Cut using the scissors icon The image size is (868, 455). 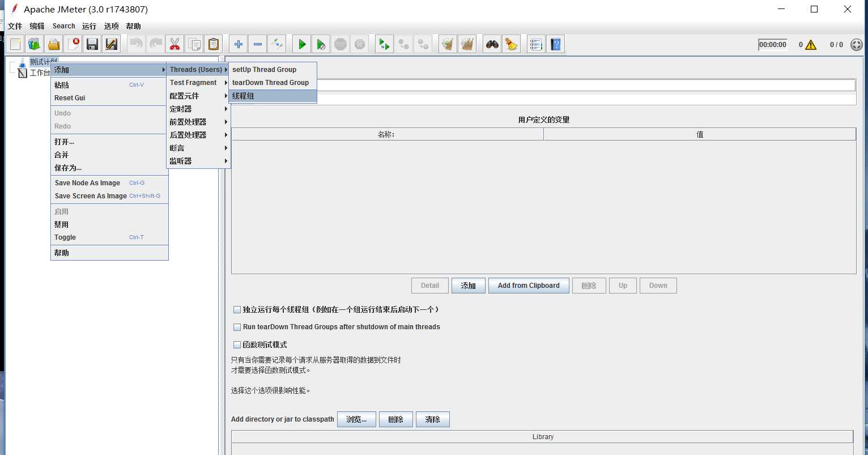point(175,44)
